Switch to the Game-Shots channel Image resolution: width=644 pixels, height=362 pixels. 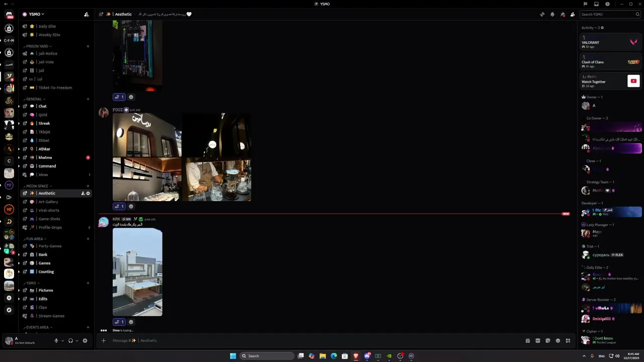(56, 219)
